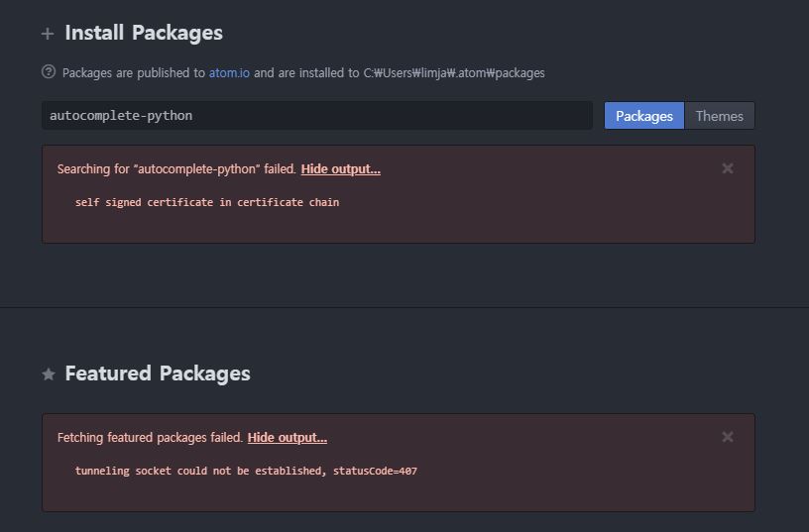Click the tunneling socket statusCode=407 message
The height and width of the screenshot is (532, 809).
(x=246, y=471)
